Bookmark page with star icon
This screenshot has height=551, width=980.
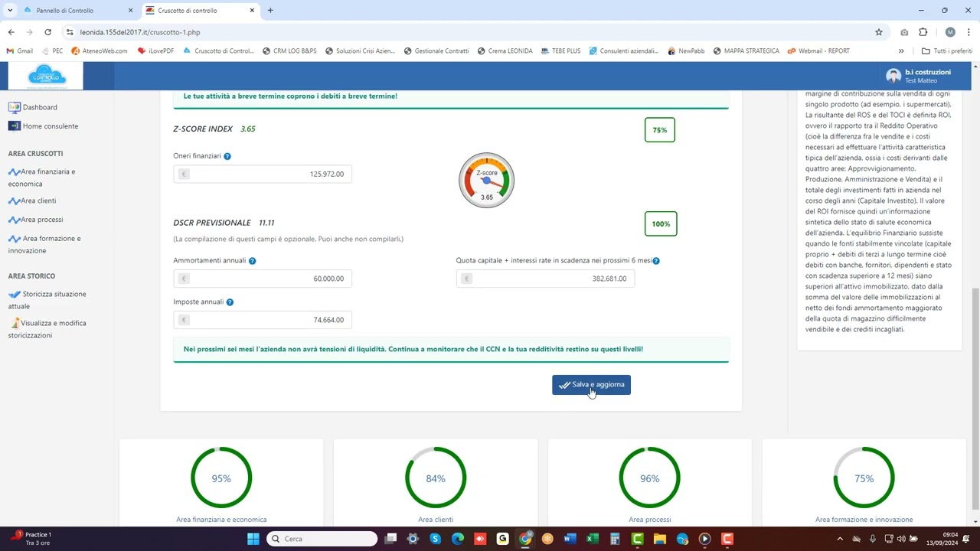(x=879, y=32)
